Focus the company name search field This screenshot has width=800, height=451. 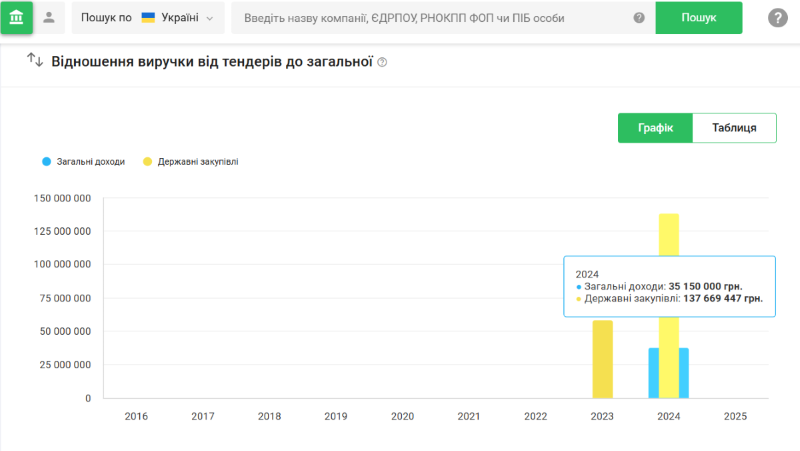tap(430, 18)
